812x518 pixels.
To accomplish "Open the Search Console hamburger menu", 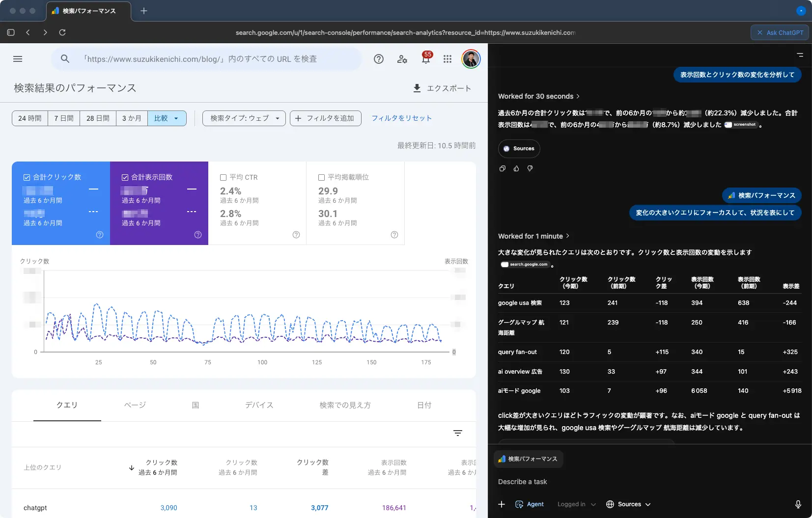I will 18,59.
